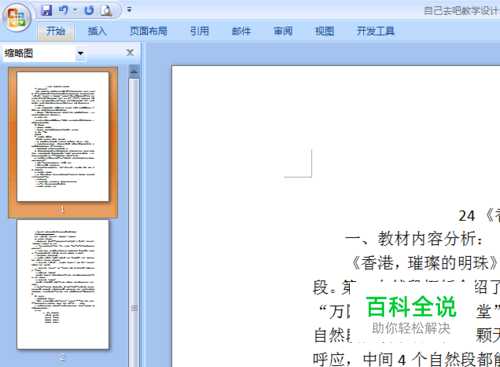Select the 邮件 tab
500x367 pixels.
(241, 31)
